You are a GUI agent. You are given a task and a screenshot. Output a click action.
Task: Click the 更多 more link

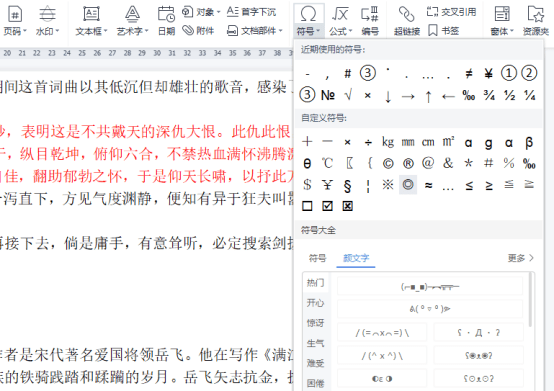coord(520,258)
